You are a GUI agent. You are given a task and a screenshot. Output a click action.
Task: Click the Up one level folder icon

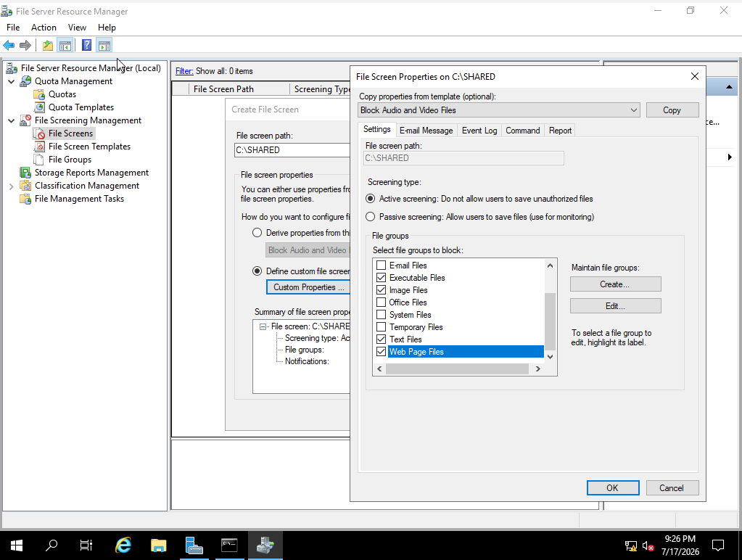click(48, 46)
